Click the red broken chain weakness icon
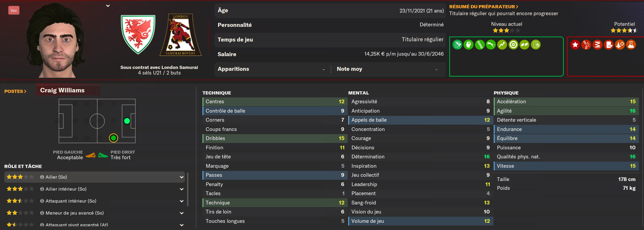The image size is (644, 230). click(586, 45)
